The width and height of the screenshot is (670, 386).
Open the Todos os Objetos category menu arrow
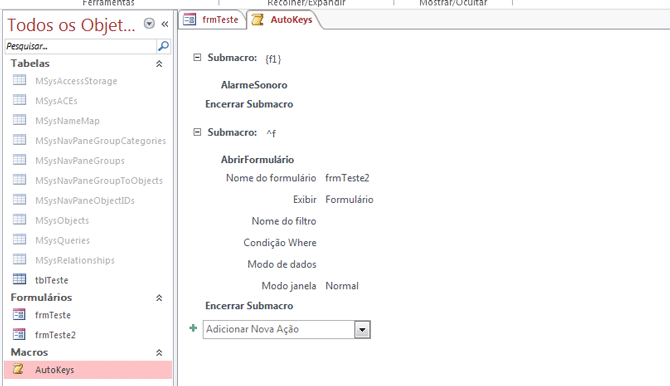[149, 24]
